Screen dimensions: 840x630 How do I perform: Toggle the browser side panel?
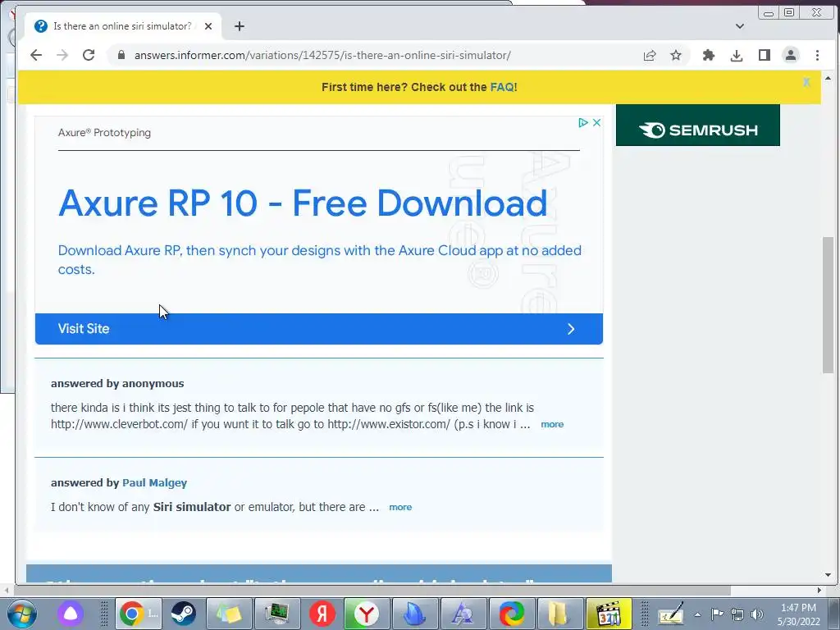[765, 55]
